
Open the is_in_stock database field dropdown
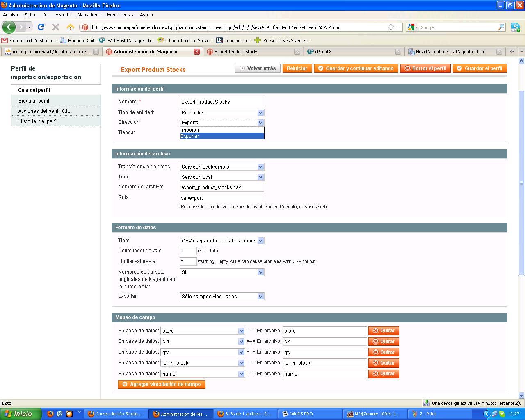(203, 363)
